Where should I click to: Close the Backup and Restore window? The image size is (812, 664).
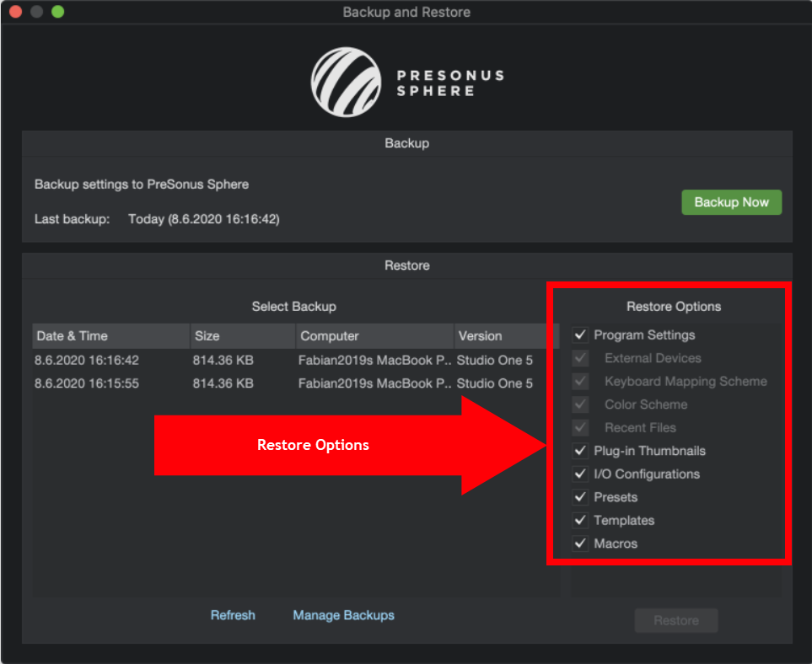15,12
